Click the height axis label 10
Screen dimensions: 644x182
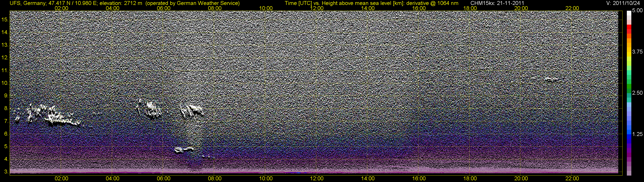pos(5,83)
